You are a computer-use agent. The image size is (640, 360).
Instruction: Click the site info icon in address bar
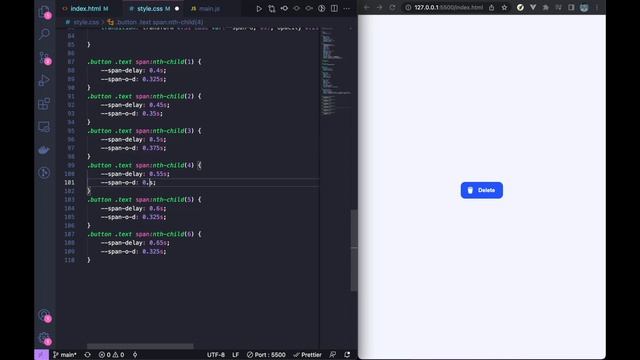coord(408,7)
